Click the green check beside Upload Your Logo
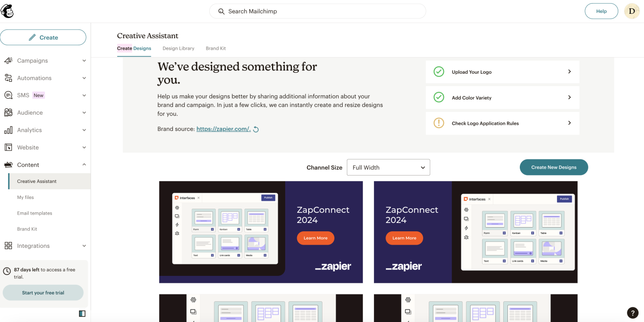This screenshot has width=644, height=322. (x=439, y=72)
